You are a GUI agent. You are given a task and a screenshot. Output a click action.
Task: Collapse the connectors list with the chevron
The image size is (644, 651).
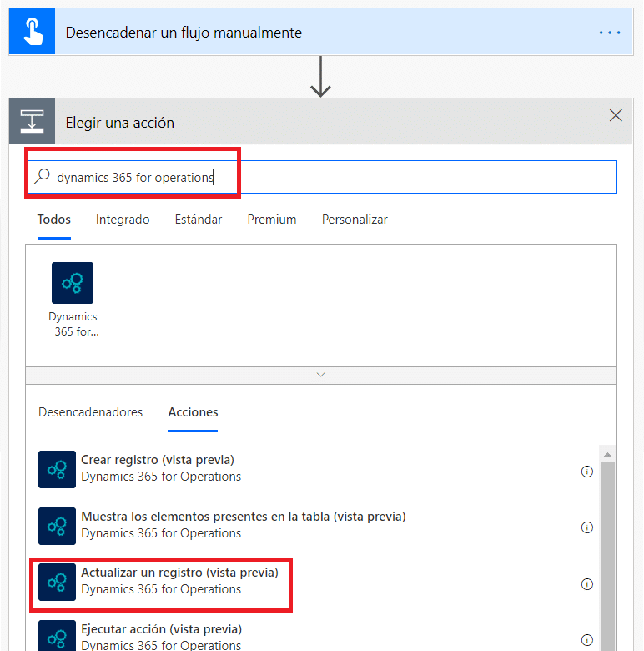(x=321, y=375)
